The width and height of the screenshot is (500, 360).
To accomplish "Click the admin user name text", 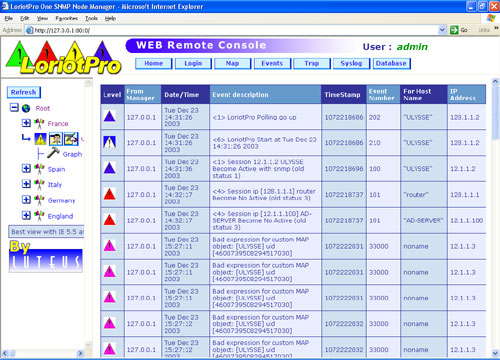I will coord(412,47).
